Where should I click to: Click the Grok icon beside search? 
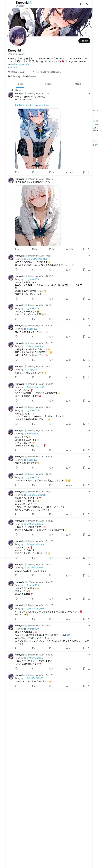[81, 4]
